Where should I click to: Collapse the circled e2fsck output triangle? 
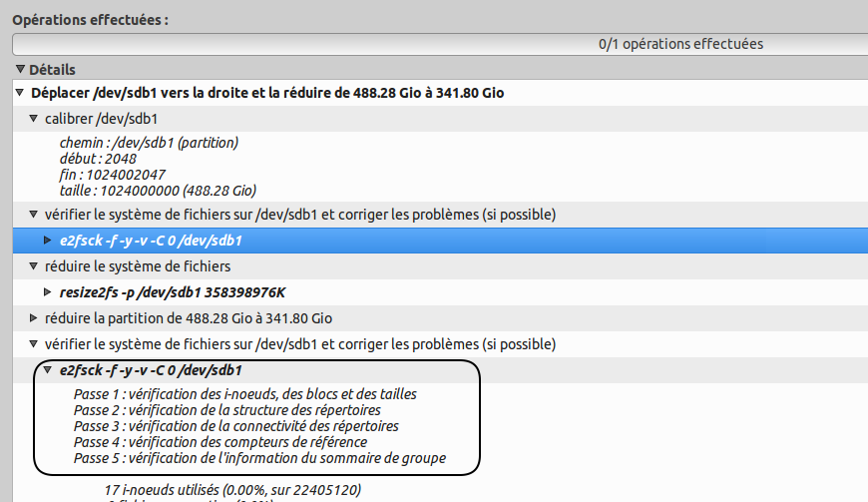[49, 370]
